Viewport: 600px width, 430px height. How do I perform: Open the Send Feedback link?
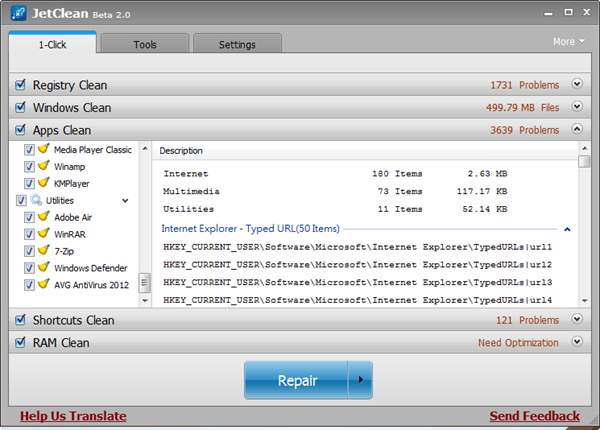coord(535,416)
